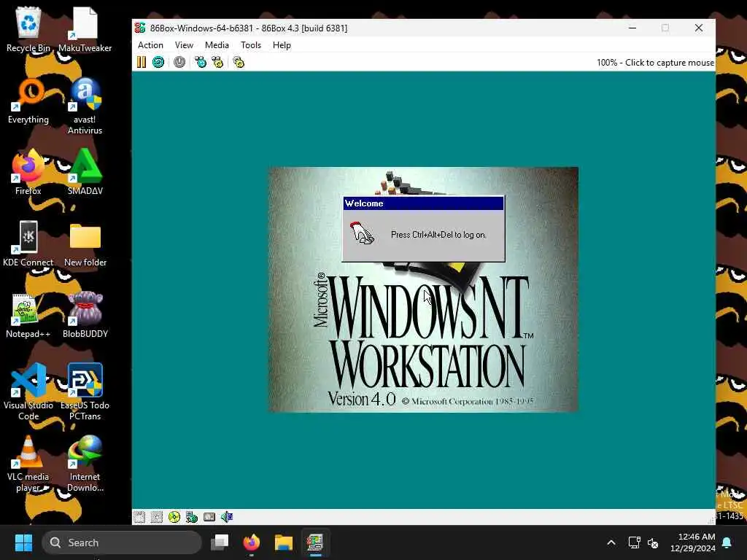Select the MakuTweaker desktop shortcut
747x560 pixels.
pos(85,29)
